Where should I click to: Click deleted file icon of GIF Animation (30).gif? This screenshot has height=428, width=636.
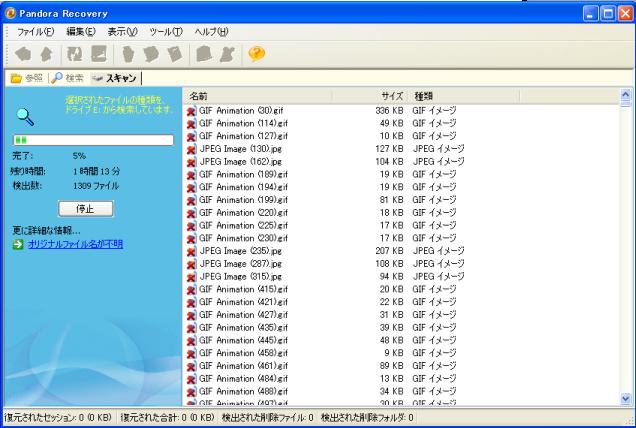tap(191, 111)
